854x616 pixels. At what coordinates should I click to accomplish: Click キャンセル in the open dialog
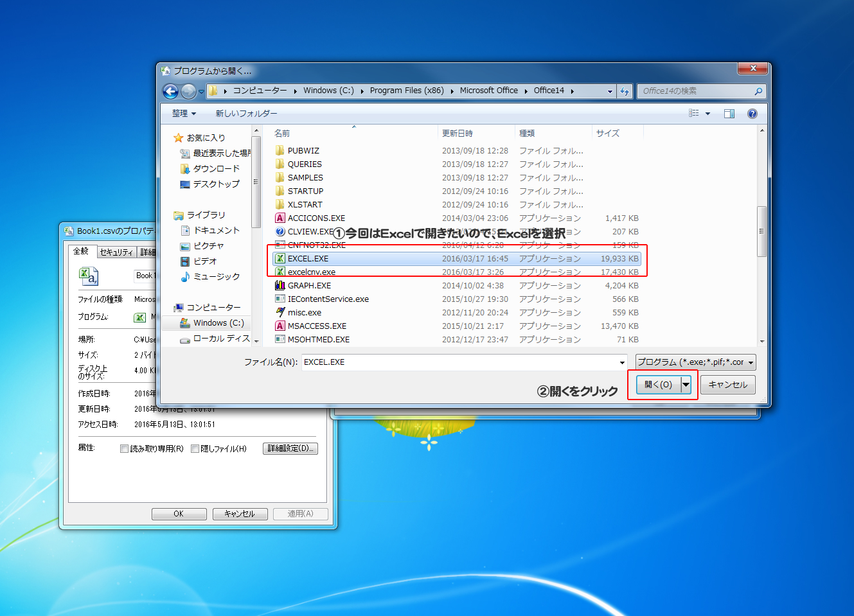pyautogui.click(x=728, y=384)
